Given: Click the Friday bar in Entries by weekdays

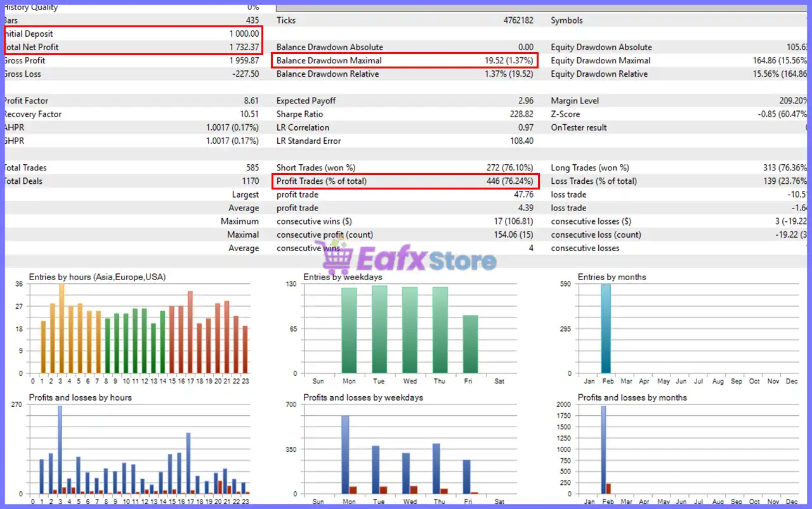Looking at the screenshot, I should [470, 344].
